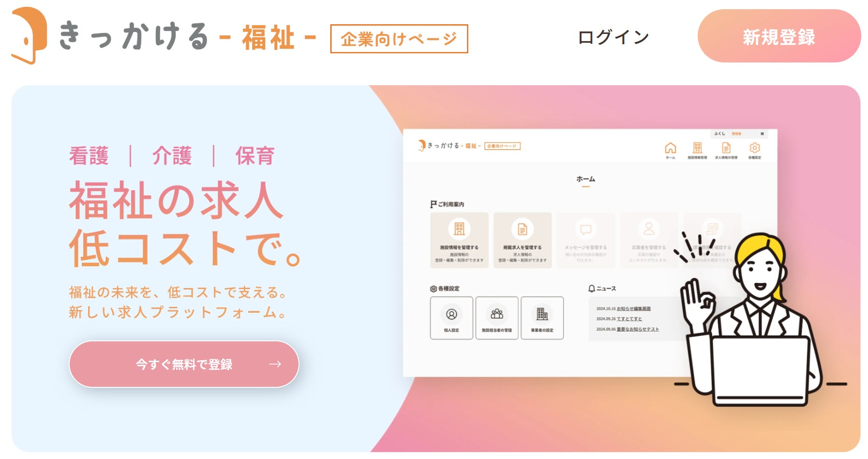Open the 事業者の設定 buildings icon tile
The image size is (868, 459).
click(x=542, y=318)
